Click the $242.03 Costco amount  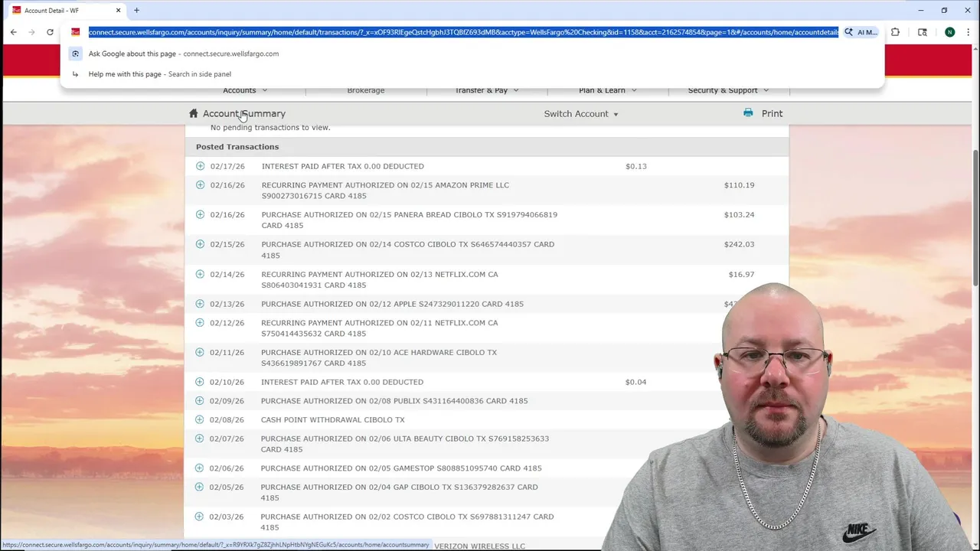tap(739, 244)
